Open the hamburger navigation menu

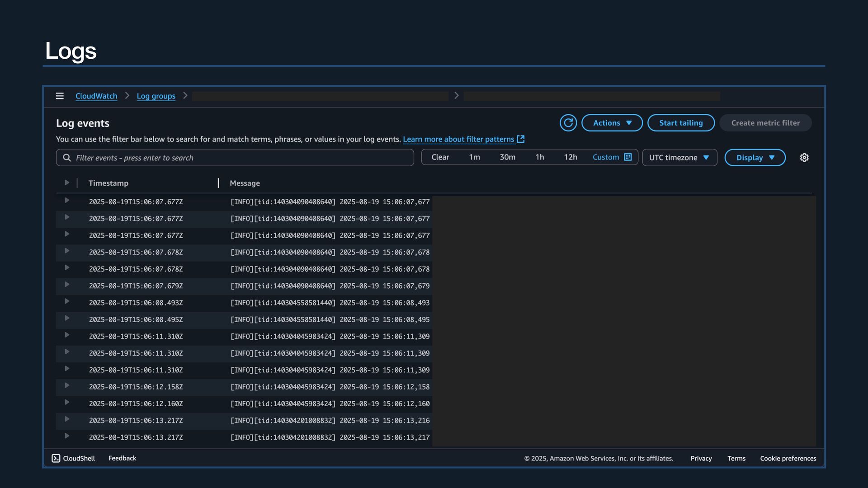pyautogui.click(x=60, y=96)
